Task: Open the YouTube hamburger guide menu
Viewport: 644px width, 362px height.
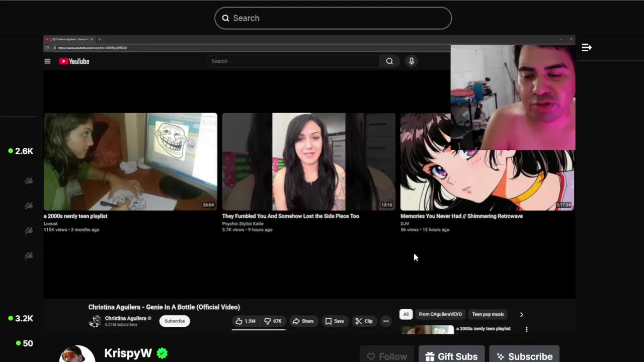Action: [47, 61]
